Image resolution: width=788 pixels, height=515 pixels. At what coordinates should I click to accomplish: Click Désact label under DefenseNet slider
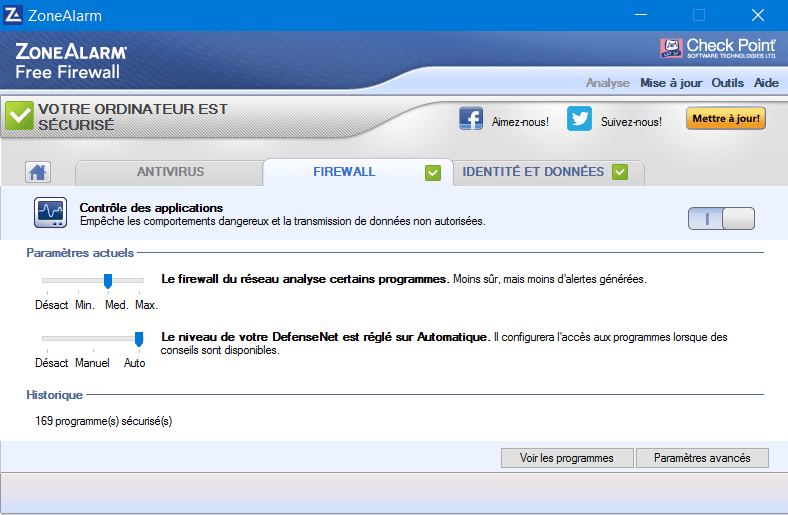[x=51, y=363]
